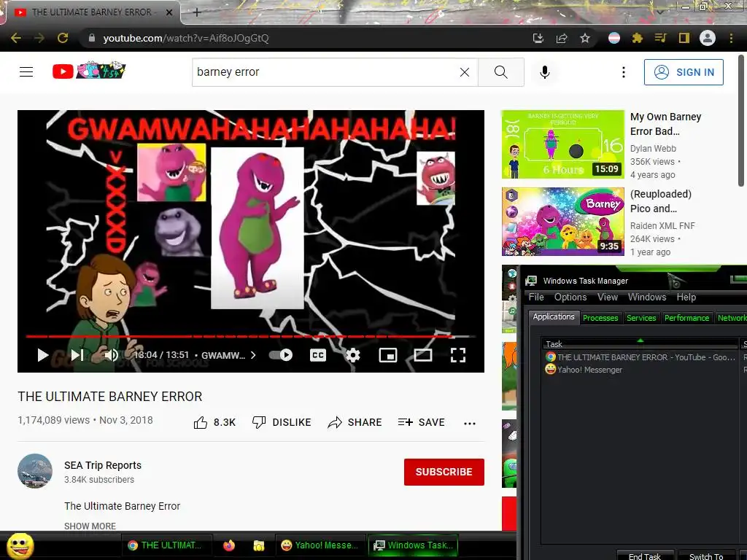The width and height of the screenshot is (747, 560).
Task: Open the SEA Trip Reports channel avatar
Action: pos(35,471)
